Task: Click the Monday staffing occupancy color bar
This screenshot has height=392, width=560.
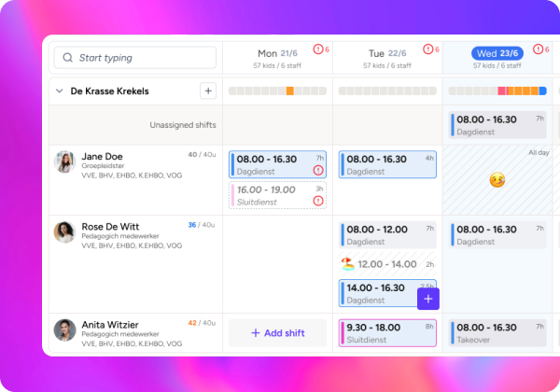Action: (276, 91)
